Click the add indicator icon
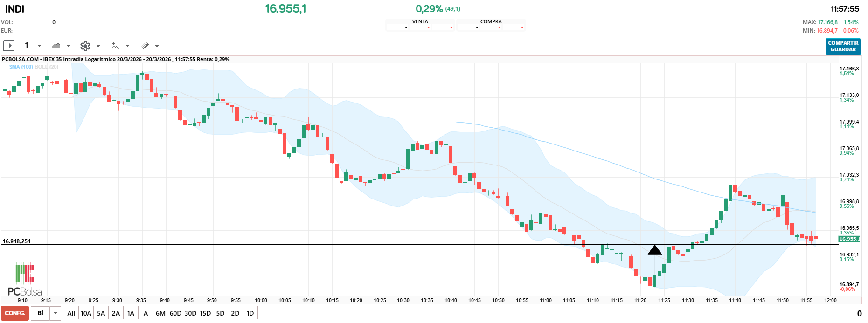Screen dimensions: 868x323 coord(115,46)
